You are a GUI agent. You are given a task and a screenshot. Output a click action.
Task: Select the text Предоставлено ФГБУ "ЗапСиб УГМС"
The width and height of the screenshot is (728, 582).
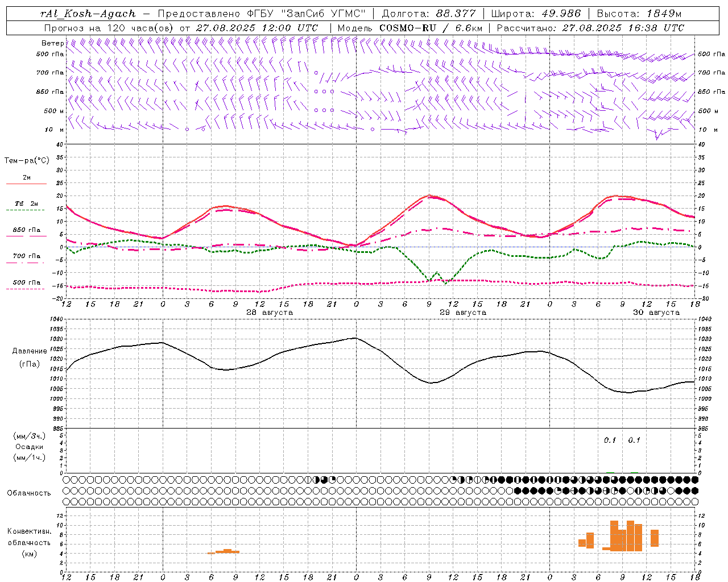pyautogui.click(x=262, y=14)
